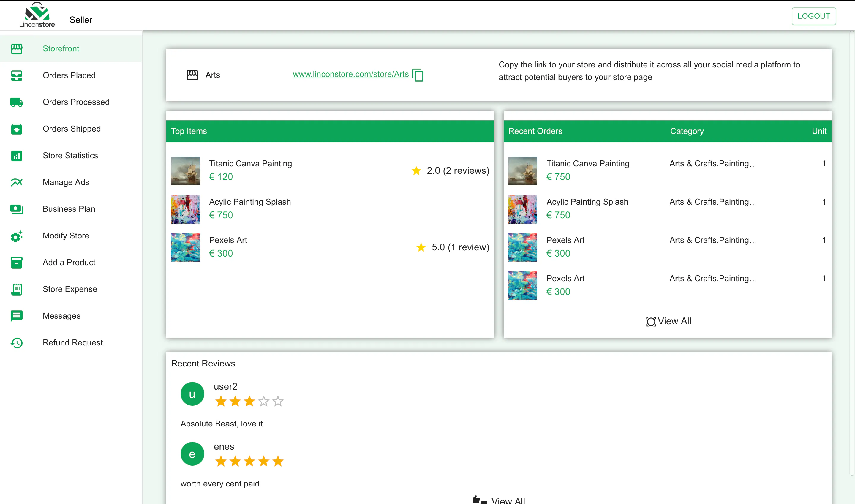Viewport: 855px width, 504px height.
Task: Open the Storefront menu item
Action: tap(71, 49)
